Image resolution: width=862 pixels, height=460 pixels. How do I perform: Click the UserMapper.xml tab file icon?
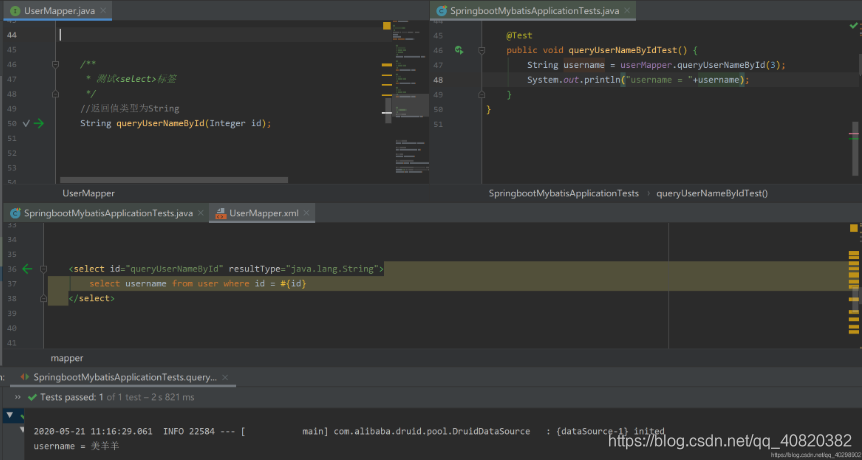coord(220,213)
